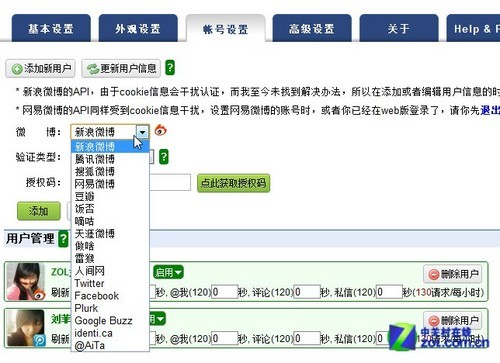Click the help icon next to 验证类型
This screenshot has height=363, width=500.
[164, 157]
